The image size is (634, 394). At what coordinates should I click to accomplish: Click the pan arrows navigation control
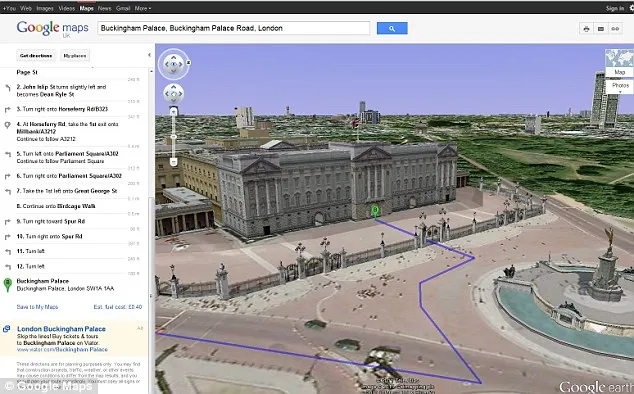pos(173,94)
